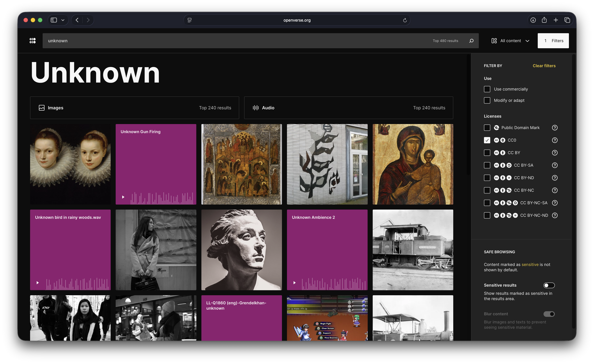
Task: Show help for CC BY license
Action: pyautogui.click(x=555, y=153)
